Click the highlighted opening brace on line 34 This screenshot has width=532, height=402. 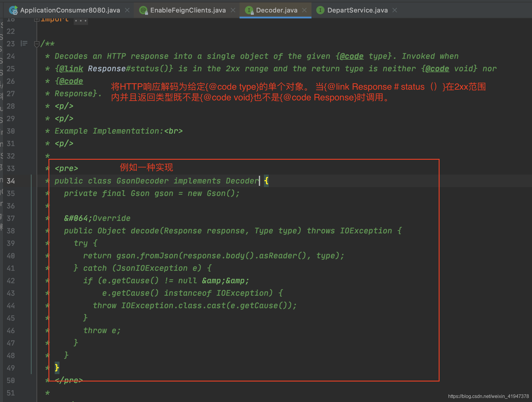coord(266,181)
